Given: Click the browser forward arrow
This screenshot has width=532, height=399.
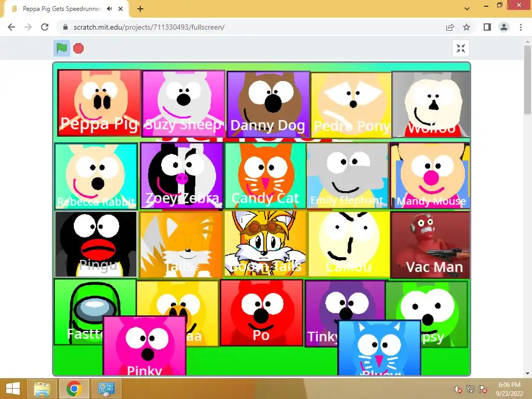Looking at the screenshot, I should tap(28, 27).
